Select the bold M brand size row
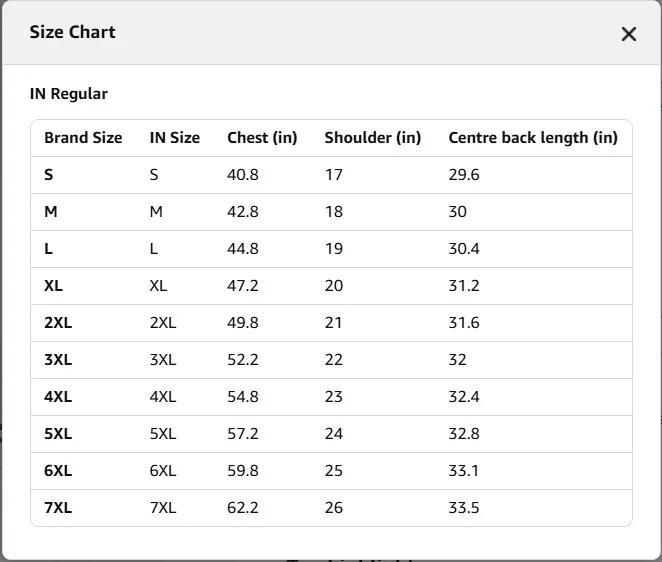 [x=51, y=212]
